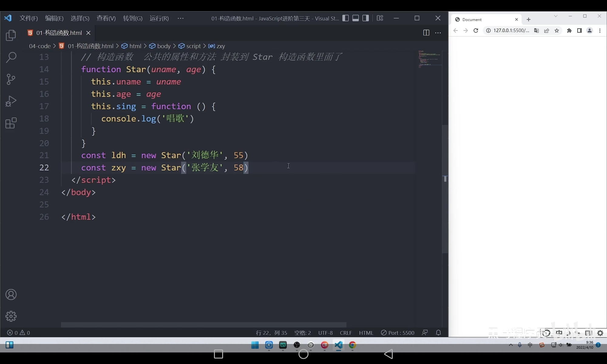607x364 pixels.
Task: Open Chrome's tab search chevron
Action: click(x=556, y=16)
